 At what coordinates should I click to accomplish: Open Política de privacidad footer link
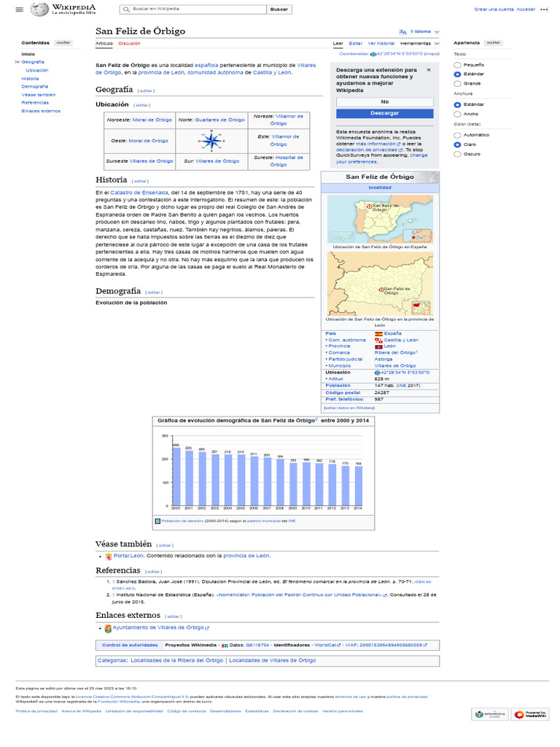(36, 711)
